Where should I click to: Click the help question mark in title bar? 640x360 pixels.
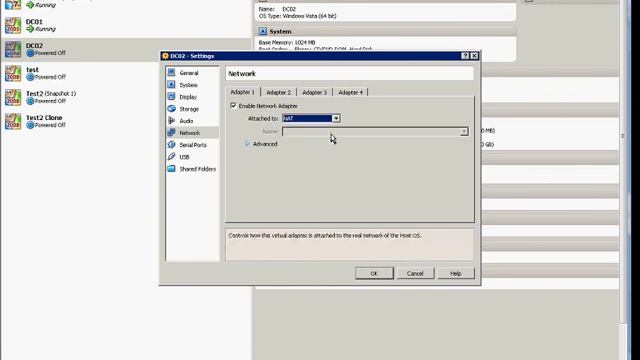pos(465,56)
